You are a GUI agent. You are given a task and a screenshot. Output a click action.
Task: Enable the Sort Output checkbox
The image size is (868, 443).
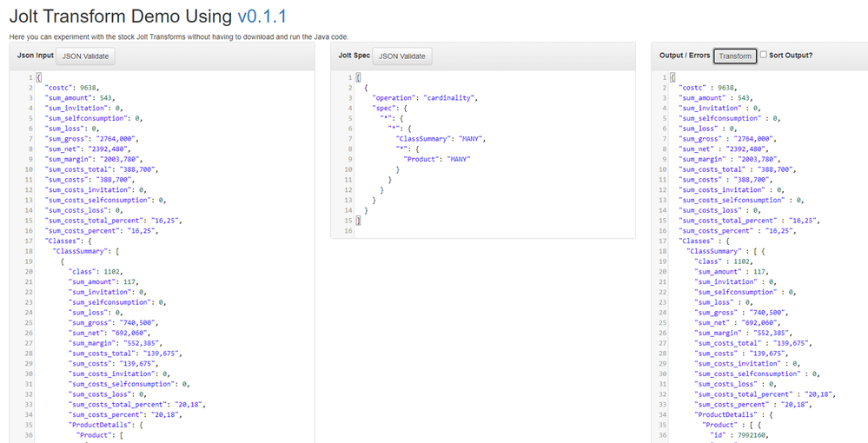[764, 55]
